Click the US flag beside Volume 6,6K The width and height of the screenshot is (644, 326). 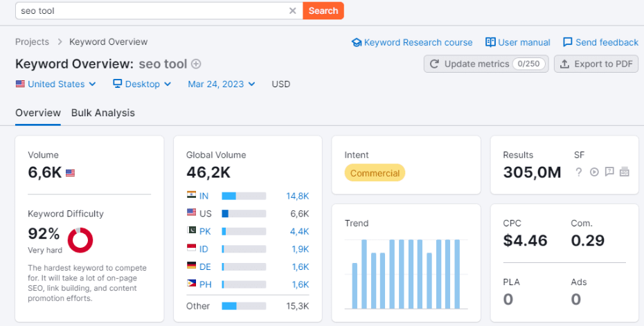click(70, 173)
